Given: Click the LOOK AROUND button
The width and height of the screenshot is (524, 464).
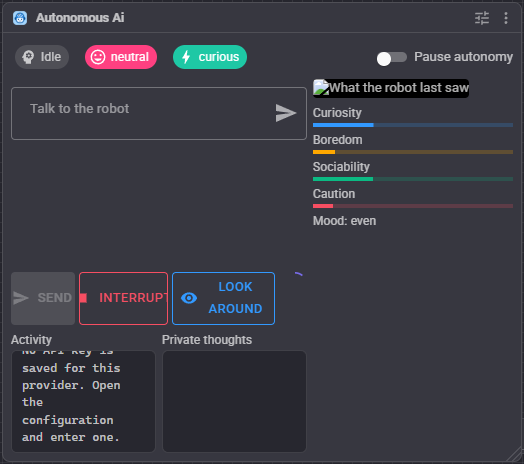Looking at the screenshot, I should (223, 298).
